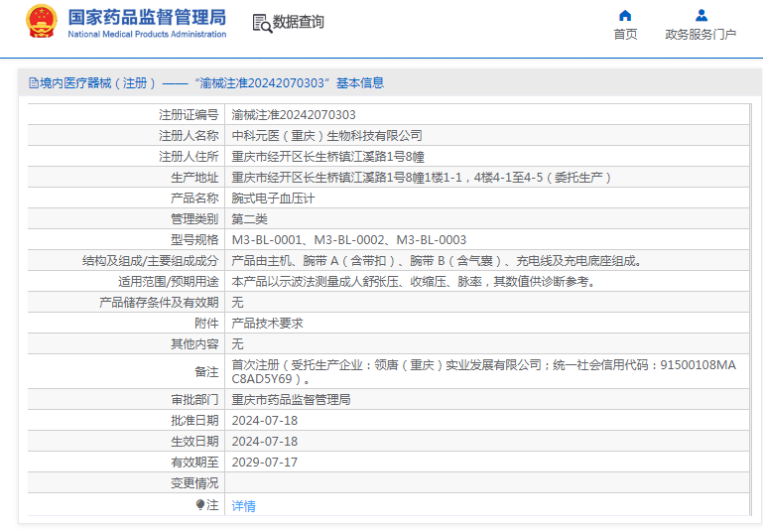Click 数据查询 header text
The height and width of the screenshot is (532, 763).
coord(299,22)
